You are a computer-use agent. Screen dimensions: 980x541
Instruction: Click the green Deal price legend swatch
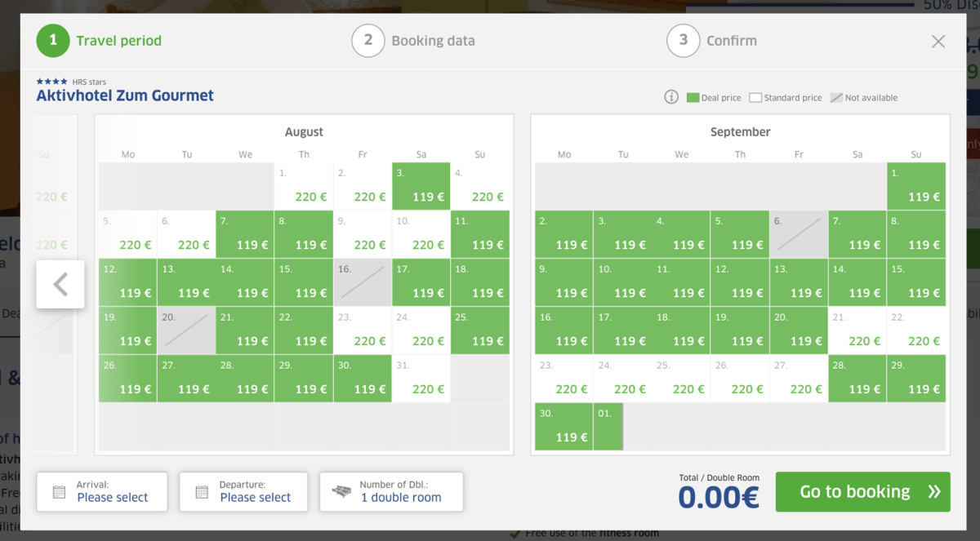pos(693,98)
